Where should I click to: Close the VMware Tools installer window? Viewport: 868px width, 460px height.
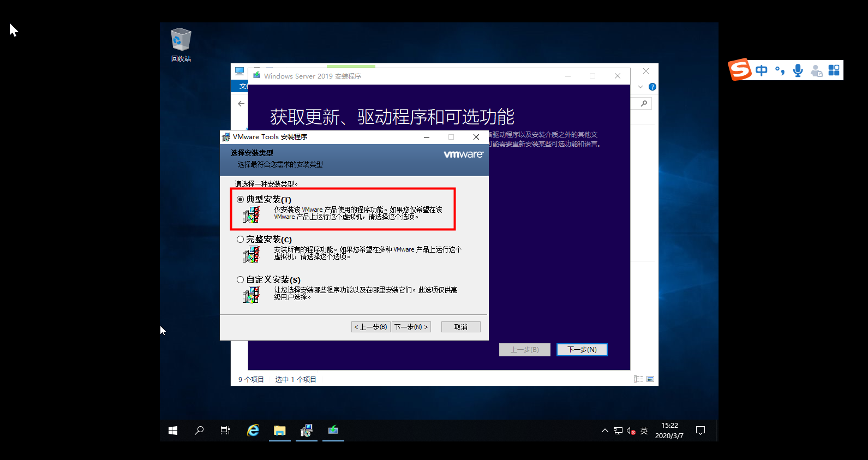[476, 137]
